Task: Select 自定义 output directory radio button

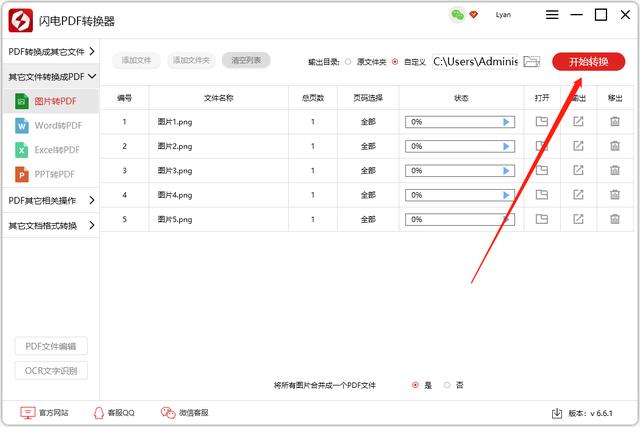Action: coord(395,62)
